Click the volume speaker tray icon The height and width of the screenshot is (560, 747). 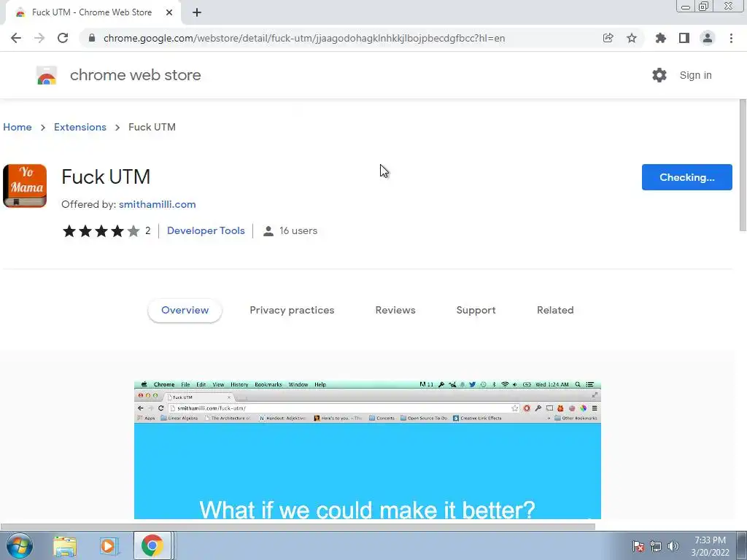coord(673,546)
